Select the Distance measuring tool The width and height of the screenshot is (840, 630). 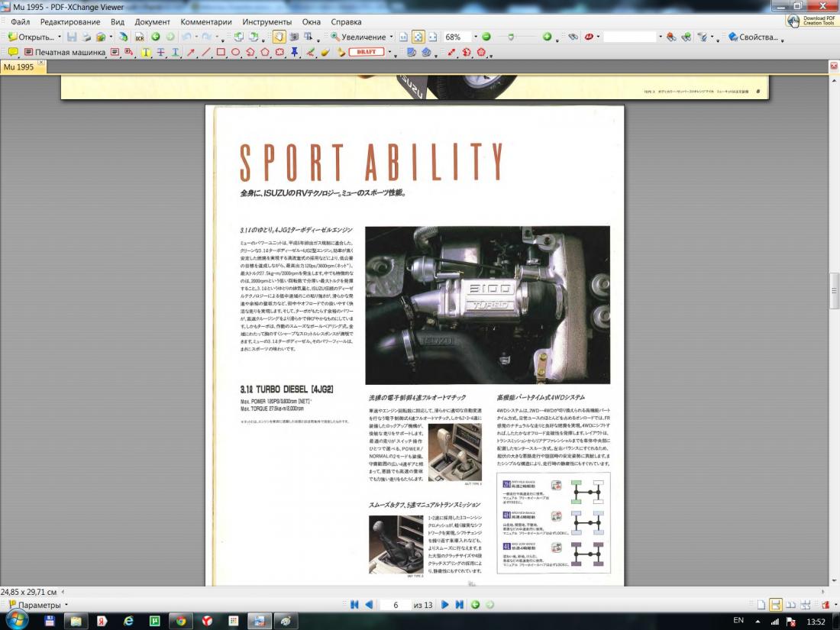[451, 52]
